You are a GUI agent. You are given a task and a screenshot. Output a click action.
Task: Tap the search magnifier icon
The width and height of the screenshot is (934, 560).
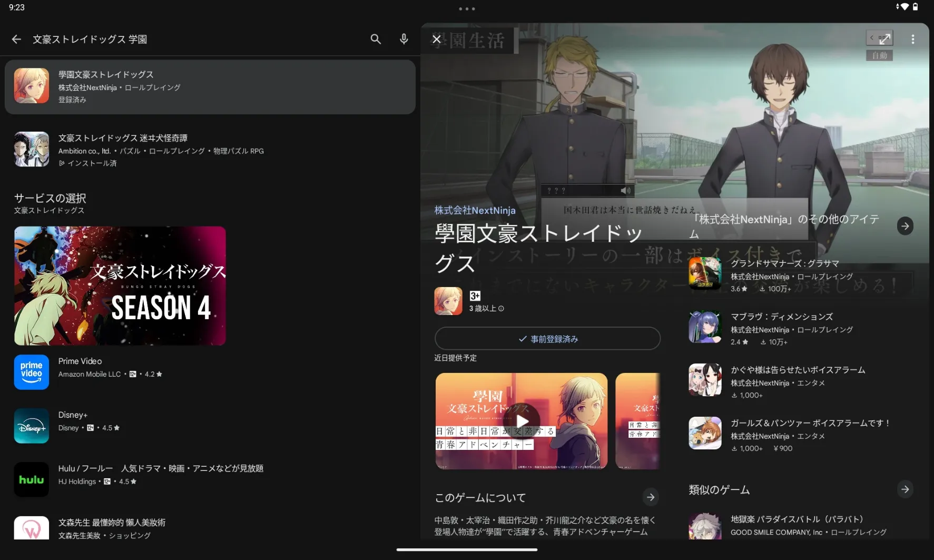[x=376, y=39]
